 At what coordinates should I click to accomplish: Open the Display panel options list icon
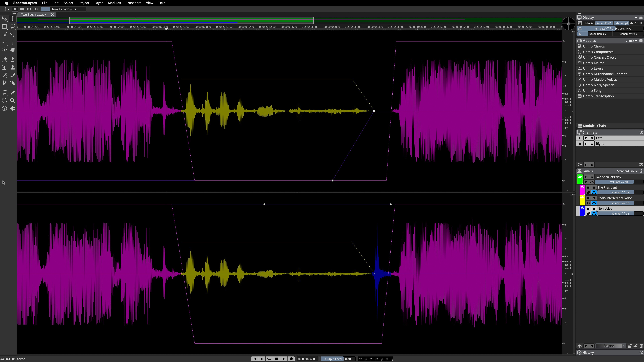(x=640, y=17)
